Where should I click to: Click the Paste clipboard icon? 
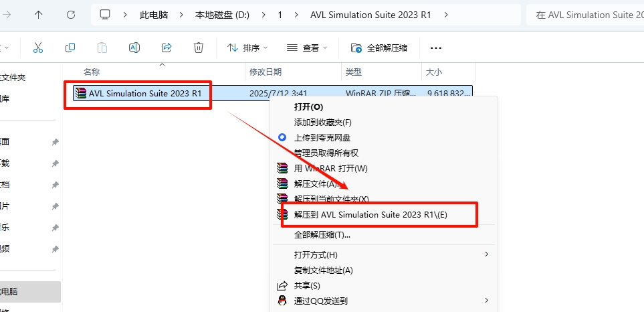click(102, 48)
